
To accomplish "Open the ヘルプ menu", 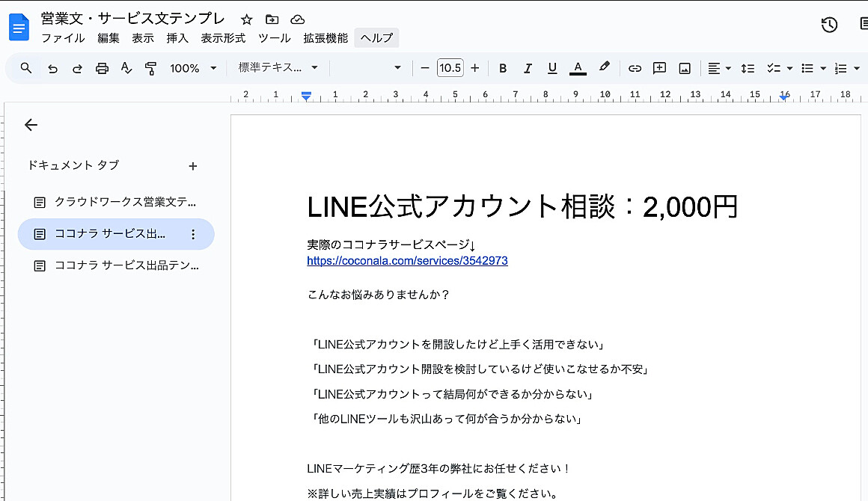I will coord(376,38).
